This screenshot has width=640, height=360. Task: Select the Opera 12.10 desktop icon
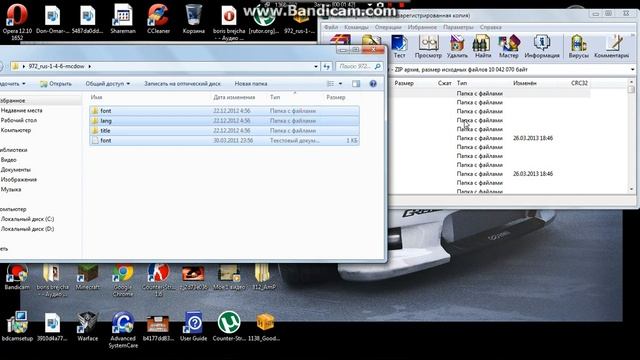pos(17,22)
